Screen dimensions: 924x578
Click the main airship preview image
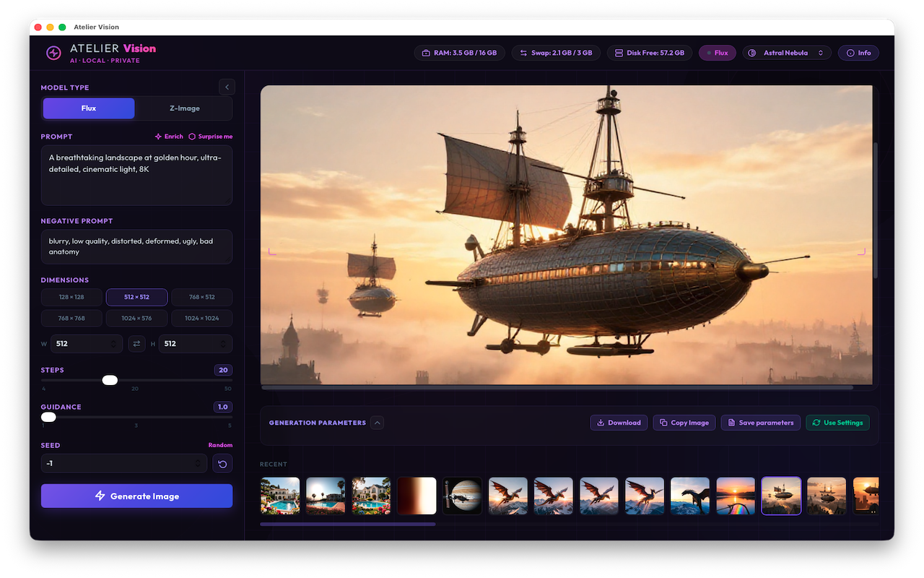(566, 235)
